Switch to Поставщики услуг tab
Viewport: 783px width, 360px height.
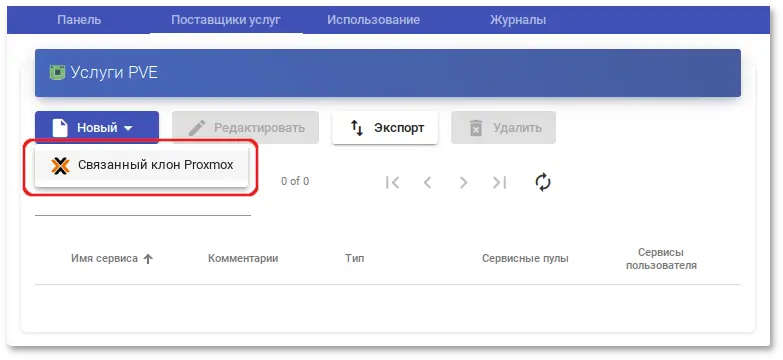click(x=226, y=20)
